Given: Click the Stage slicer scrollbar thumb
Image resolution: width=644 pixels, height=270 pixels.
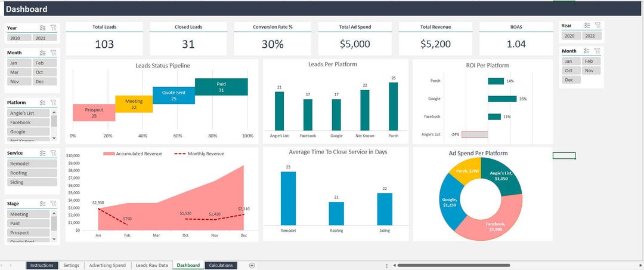Looking at the screenshot, I should 54,223.
